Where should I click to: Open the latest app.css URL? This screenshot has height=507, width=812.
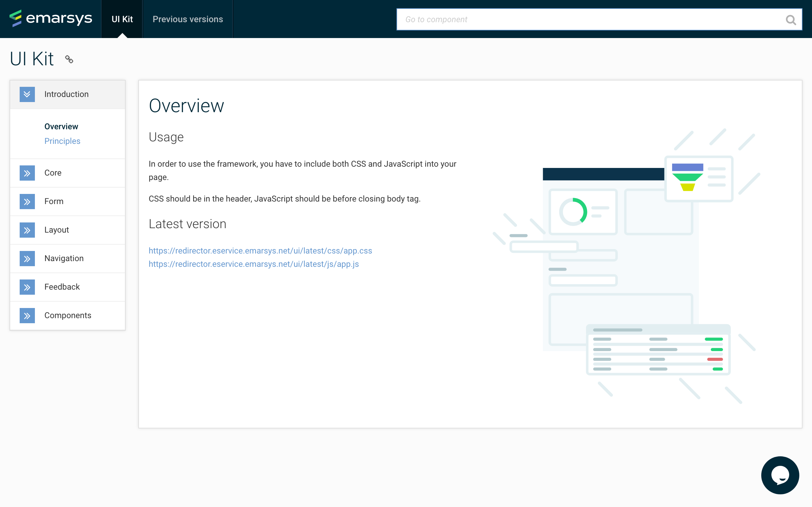[x=260, y=250]
